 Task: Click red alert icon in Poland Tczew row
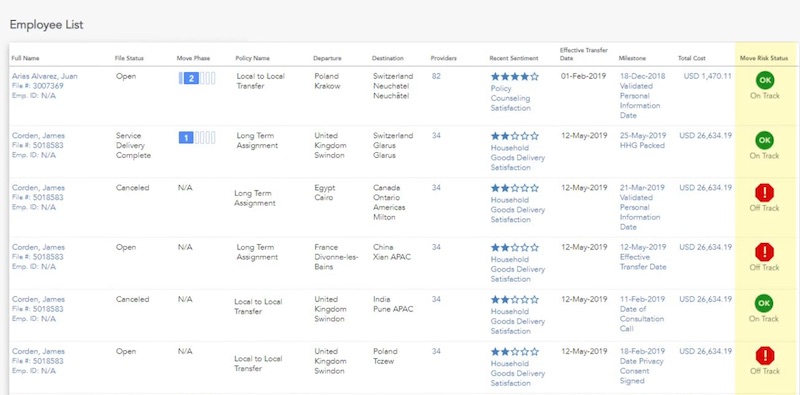tap(764, 356)
